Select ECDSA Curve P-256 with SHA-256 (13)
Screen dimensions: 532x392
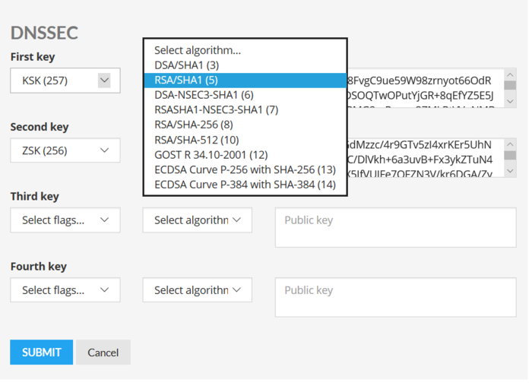pyautogui.click(x=245, y=169)
